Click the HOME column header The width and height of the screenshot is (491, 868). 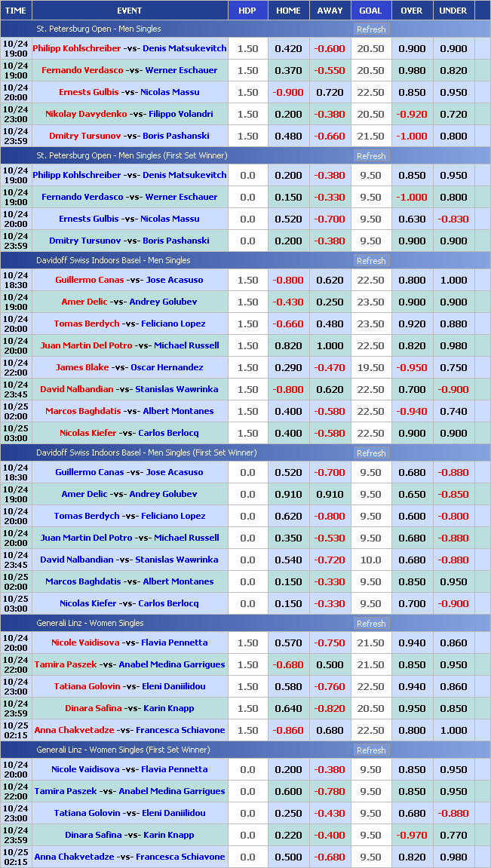(288, 11)
